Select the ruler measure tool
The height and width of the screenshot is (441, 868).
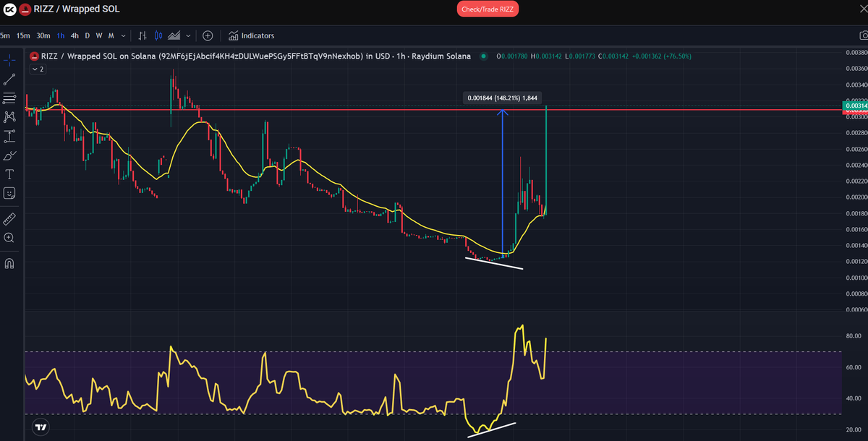coord(9,218)
